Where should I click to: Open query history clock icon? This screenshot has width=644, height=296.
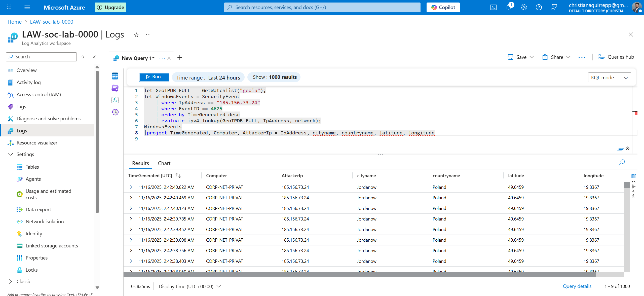click(x=115, y=112)
